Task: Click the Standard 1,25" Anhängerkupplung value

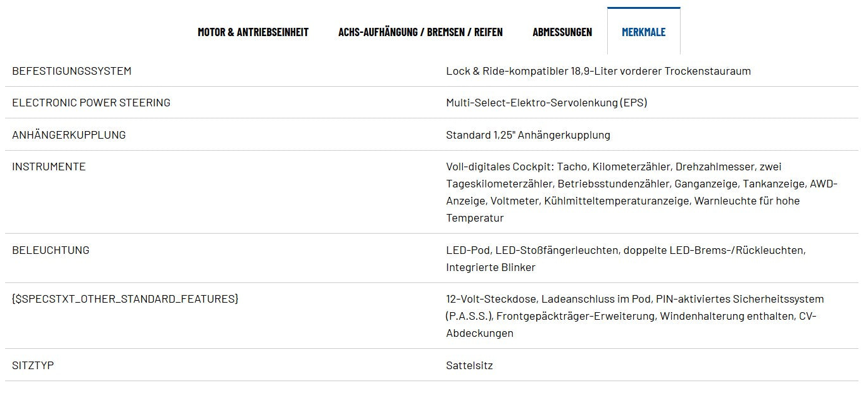Action: point(528,135)
